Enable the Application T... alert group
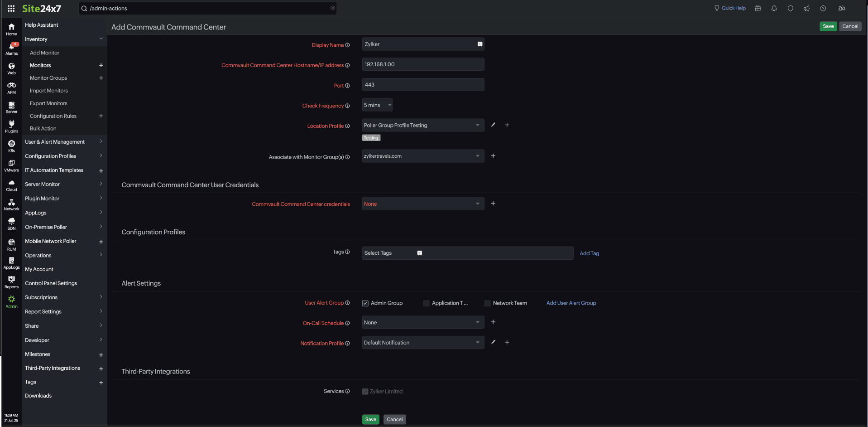868x427 pixels. point(426,303)
